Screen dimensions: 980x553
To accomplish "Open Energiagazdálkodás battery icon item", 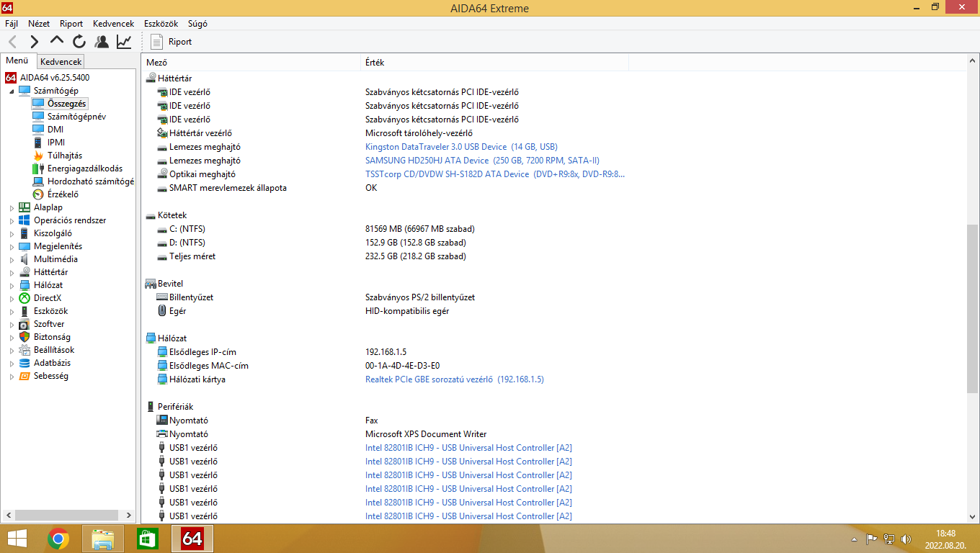I will (x=38, y=168).
